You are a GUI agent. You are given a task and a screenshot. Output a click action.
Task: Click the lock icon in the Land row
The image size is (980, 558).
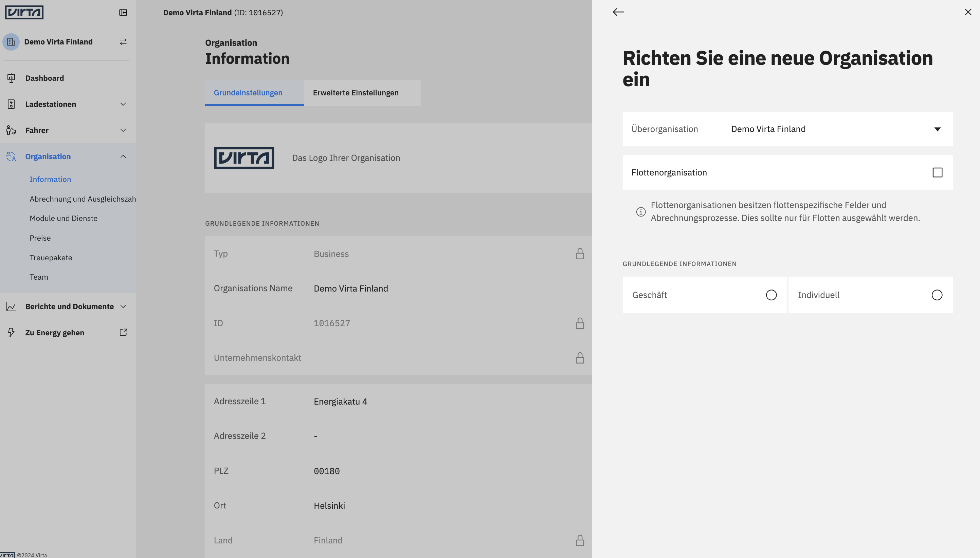point(580,540)
